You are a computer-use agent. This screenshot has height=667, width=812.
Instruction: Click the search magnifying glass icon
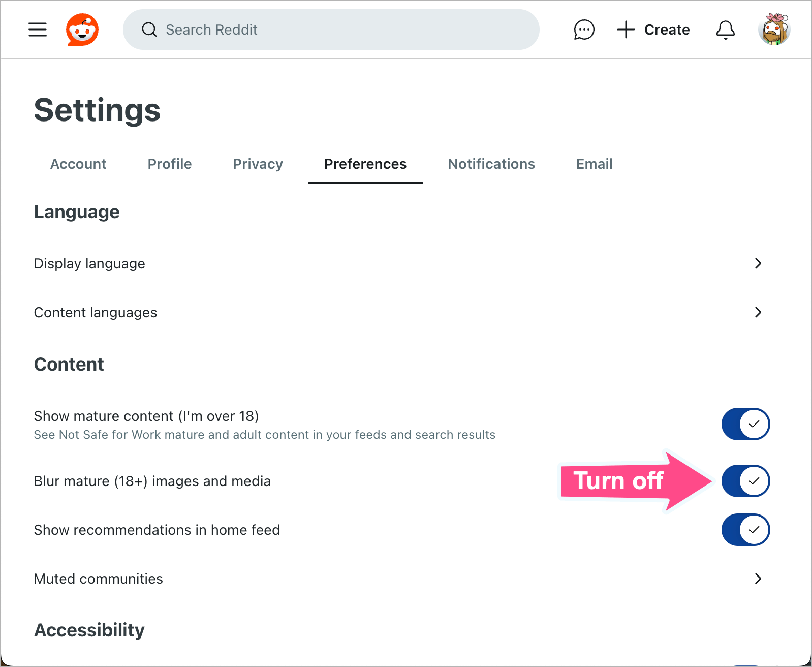pyautogui.click(x=149, y=29)
